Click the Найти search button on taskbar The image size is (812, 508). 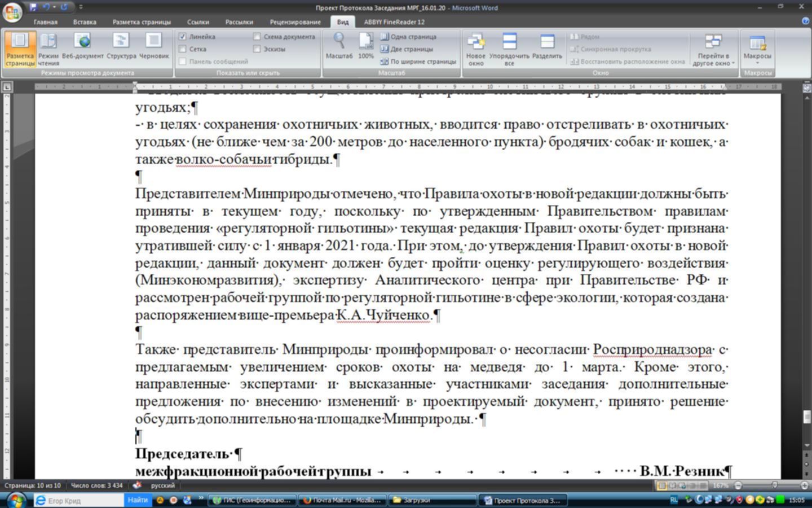click(138, 500)
